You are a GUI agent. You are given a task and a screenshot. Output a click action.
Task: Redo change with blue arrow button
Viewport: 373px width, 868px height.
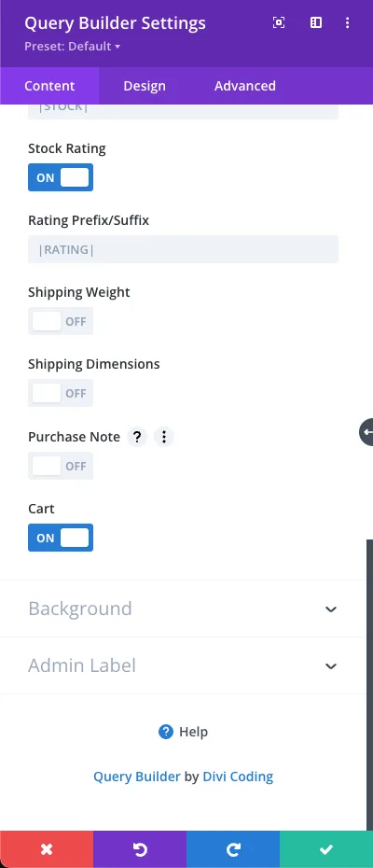point(233,849)
